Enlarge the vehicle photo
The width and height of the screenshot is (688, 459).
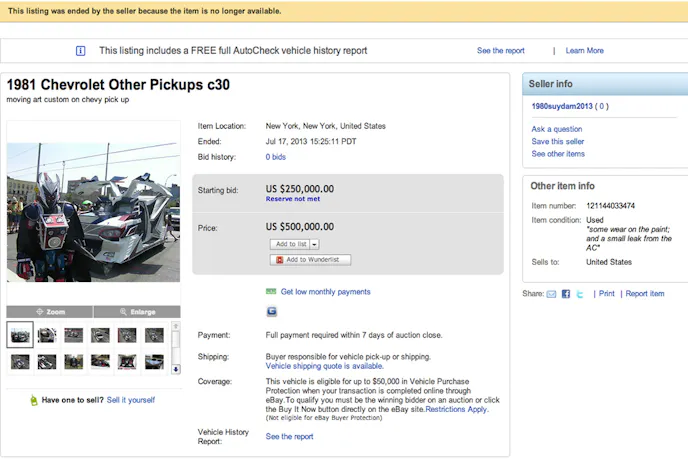(x=136, y=312)
